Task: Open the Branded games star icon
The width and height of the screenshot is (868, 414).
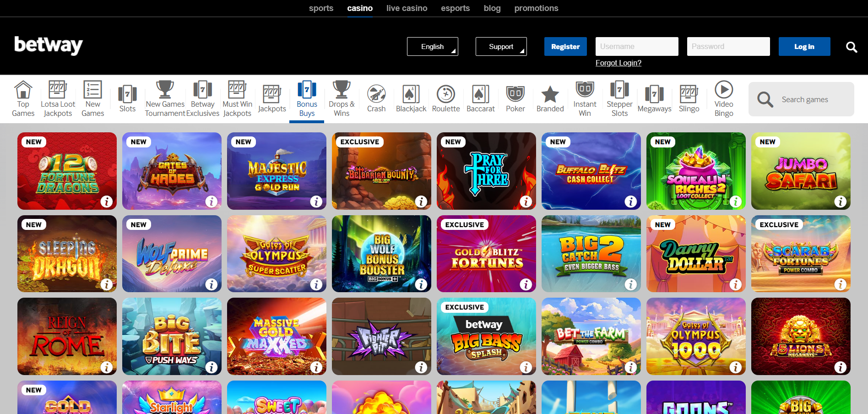Action: tap(550, 94)
